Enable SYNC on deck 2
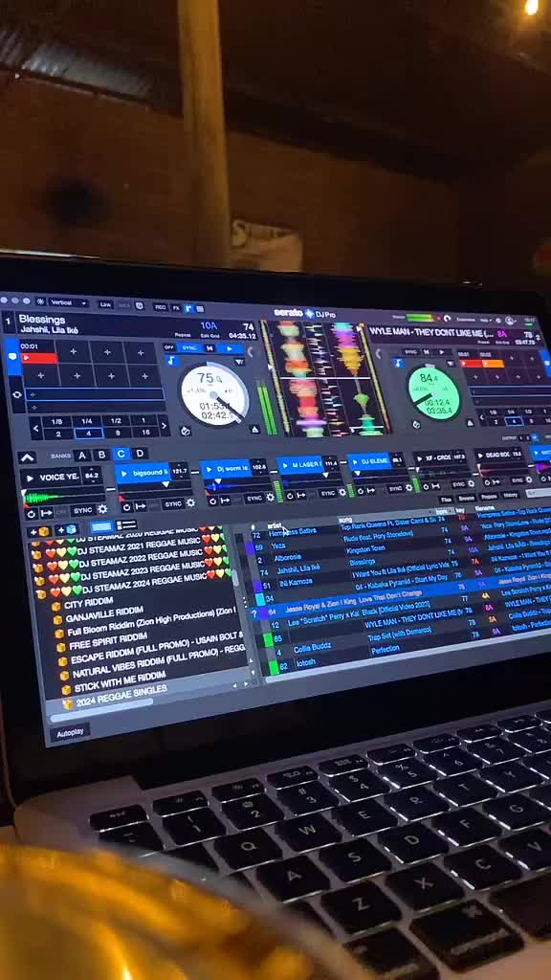This screenshot has width=551, height=980. [x=410, y=352]
